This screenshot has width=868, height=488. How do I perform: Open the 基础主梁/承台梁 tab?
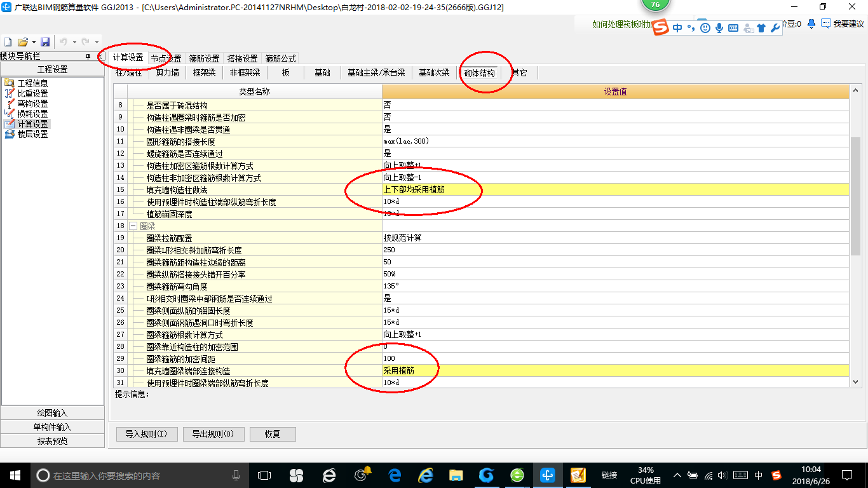coord(376,72)
